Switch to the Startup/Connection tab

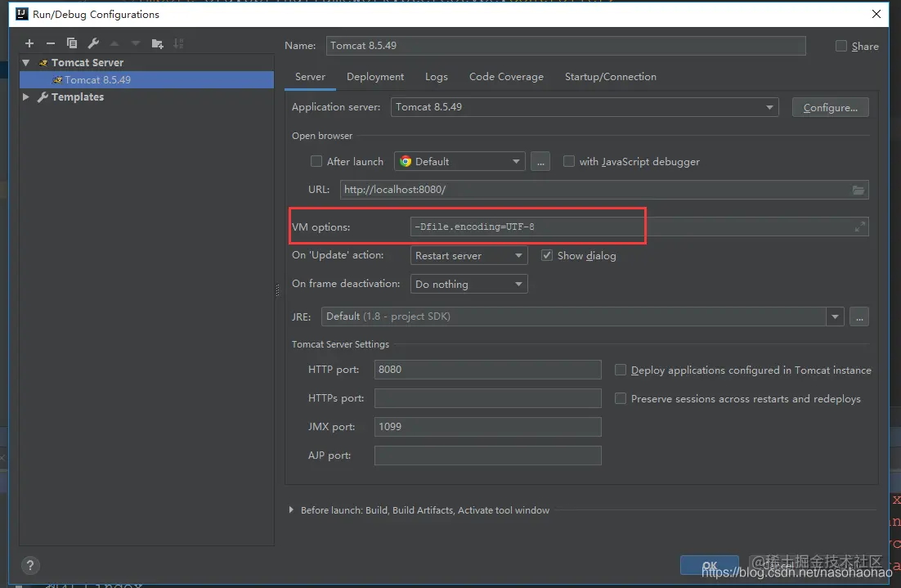tap(610, 77)
